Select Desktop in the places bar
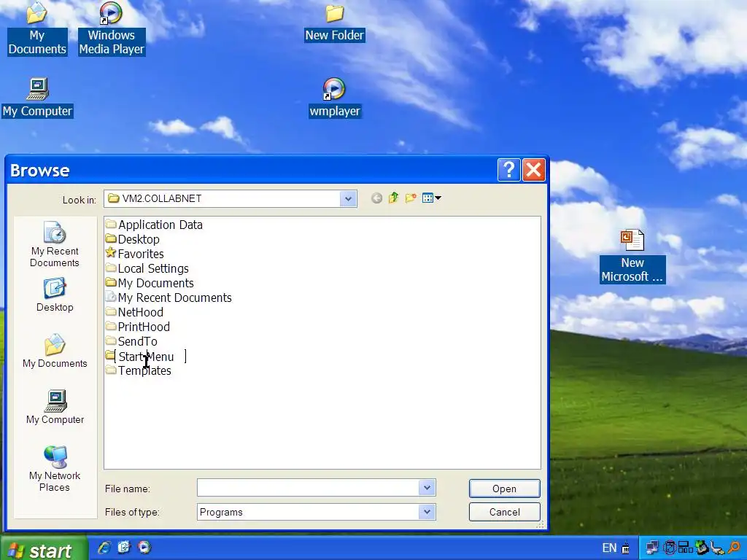This screenshot has height=560, width=747. pos(55,296)
